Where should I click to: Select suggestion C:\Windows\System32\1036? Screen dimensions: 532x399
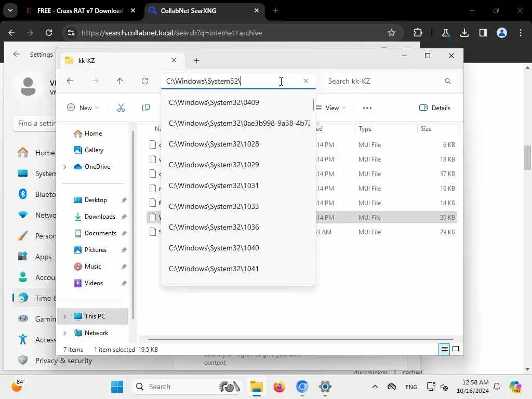(x=238, y=227)
